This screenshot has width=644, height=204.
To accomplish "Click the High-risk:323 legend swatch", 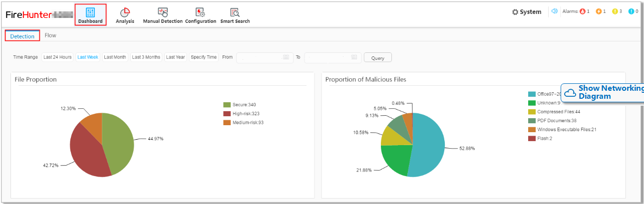I will click(227, 114).
